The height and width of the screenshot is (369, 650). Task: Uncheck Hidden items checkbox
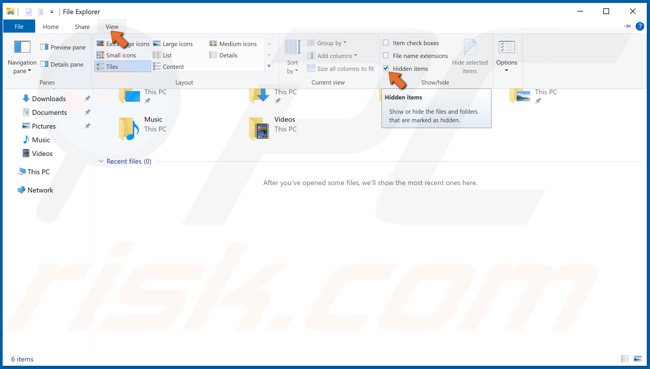(386, 68)
